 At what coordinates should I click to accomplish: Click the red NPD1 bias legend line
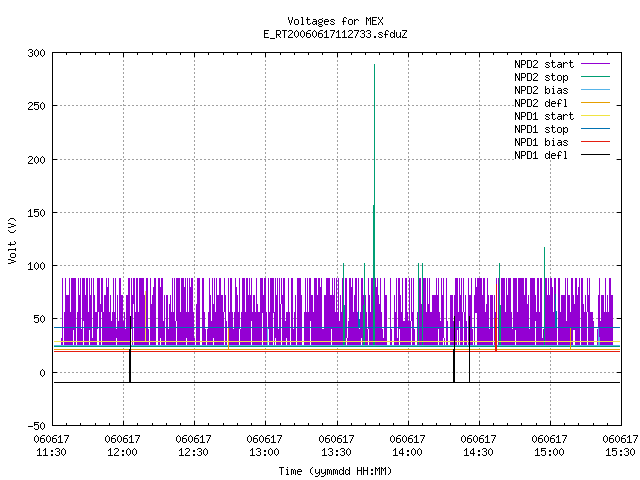click(x=596, y=142)
